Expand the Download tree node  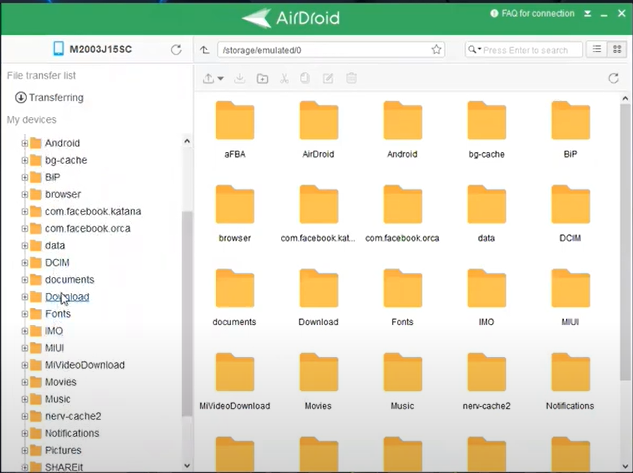[25, 297]
